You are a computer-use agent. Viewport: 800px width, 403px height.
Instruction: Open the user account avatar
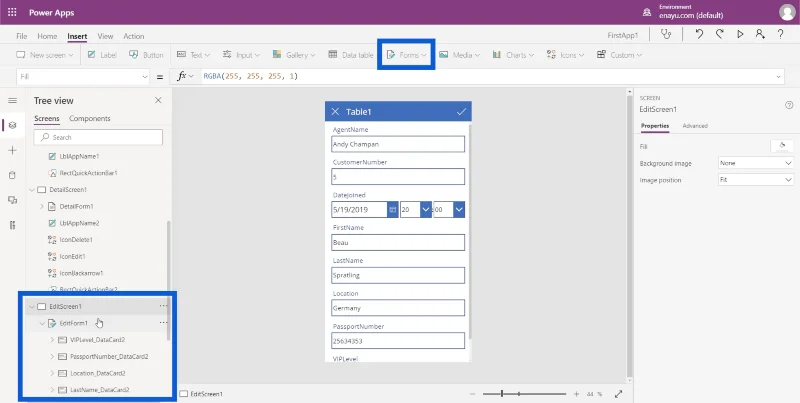click(787, 12)
